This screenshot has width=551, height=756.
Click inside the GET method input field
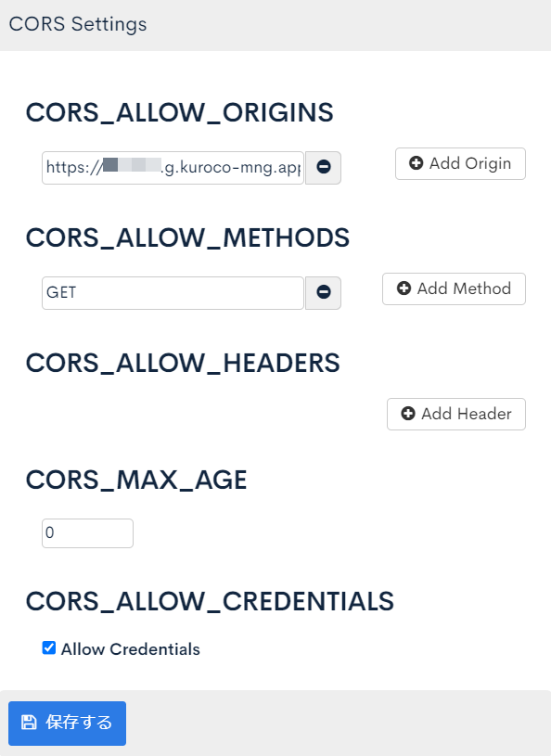tap(172, 292)
